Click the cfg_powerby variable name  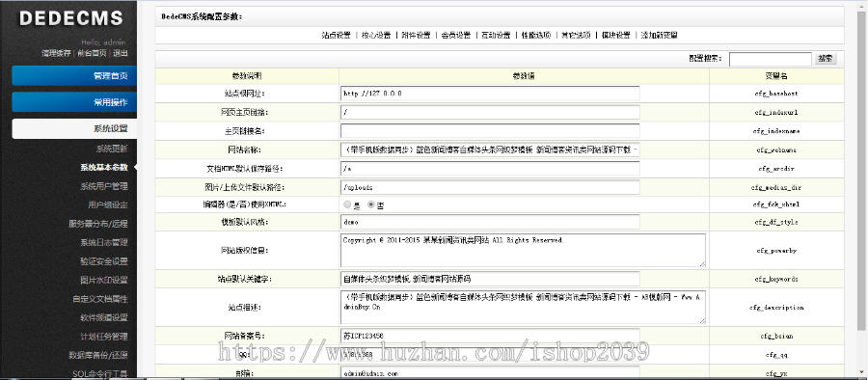pos(776,251)
